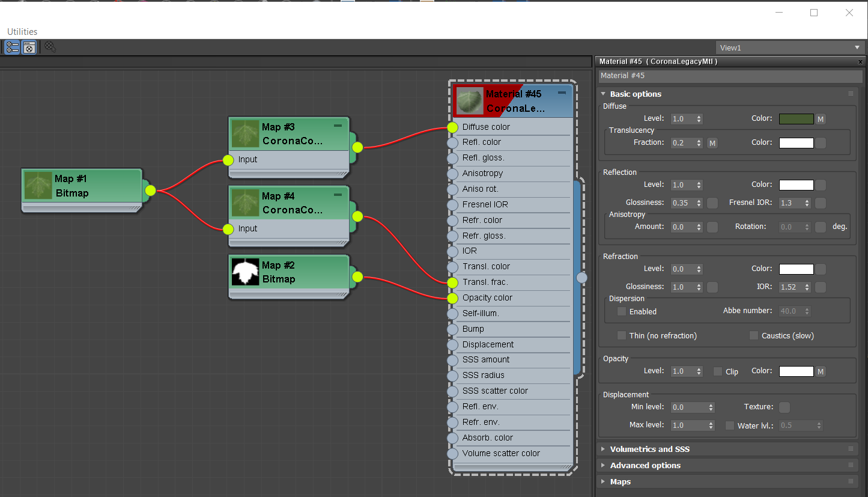
Task: Collapse the Material #45 node with minus icon
Action: pyautogui.click(x=562, y=93)
